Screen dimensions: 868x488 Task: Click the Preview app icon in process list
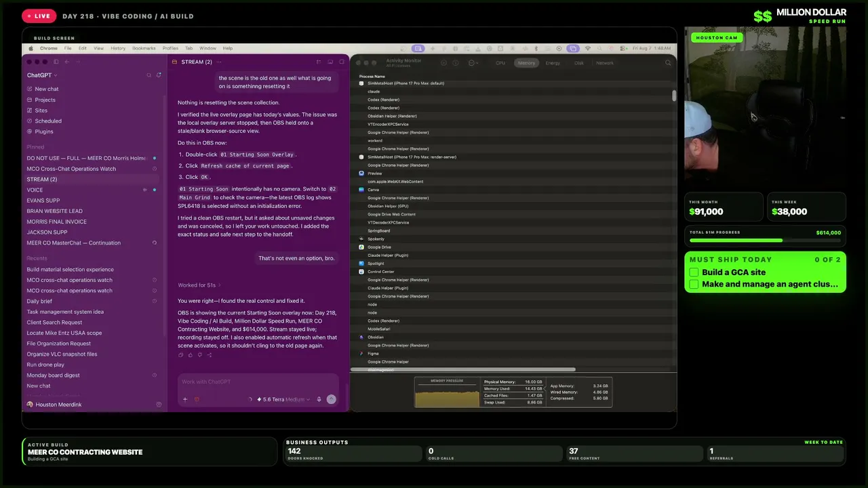pyautogui.click(x=361, y=174)
